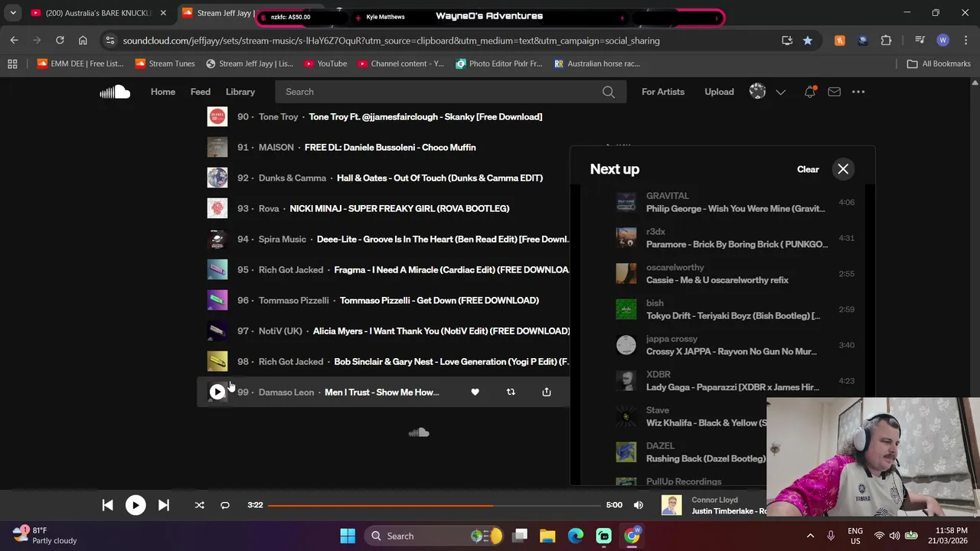The width and height of the screenshot is (980, 551).
Task: Skip to next track in player bar
Action: 163,505
